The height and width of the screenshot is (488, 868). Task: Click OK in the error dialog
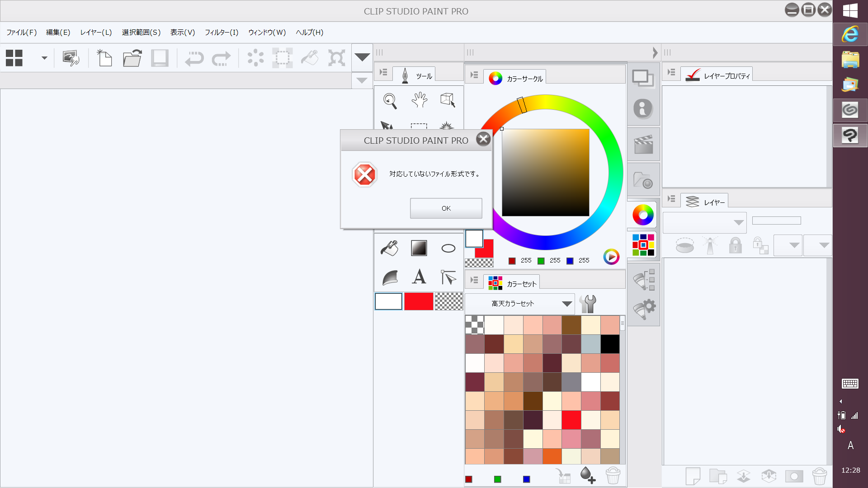pos(446,208)
